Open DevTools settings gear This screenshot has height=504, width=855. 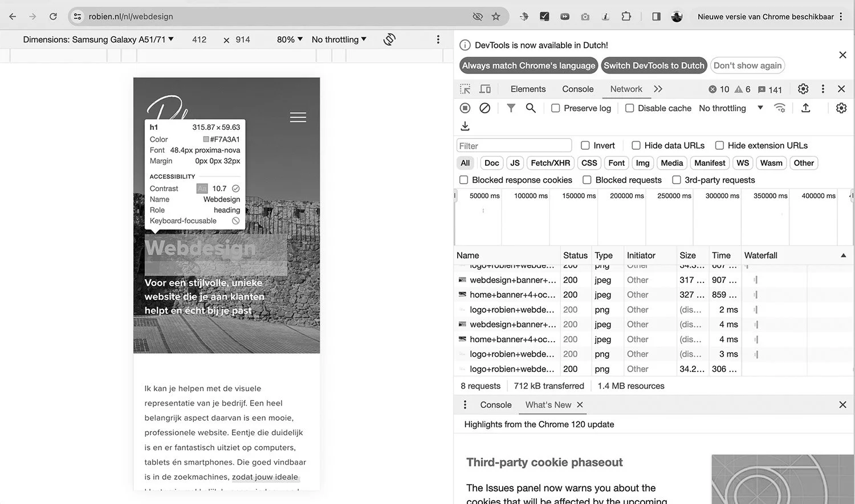tap(803, 89)
